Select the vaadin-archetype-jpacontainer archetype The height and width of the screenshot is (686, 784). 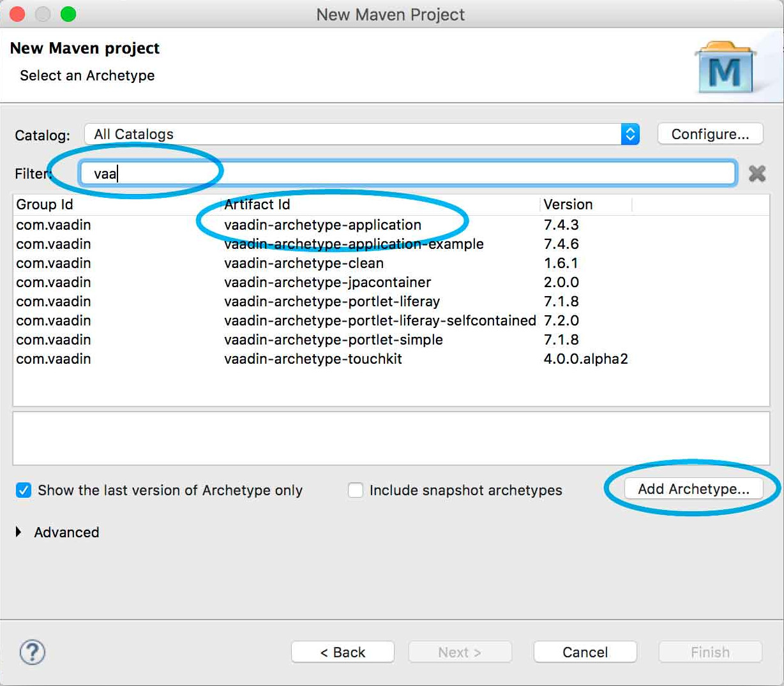coord(391,282)
